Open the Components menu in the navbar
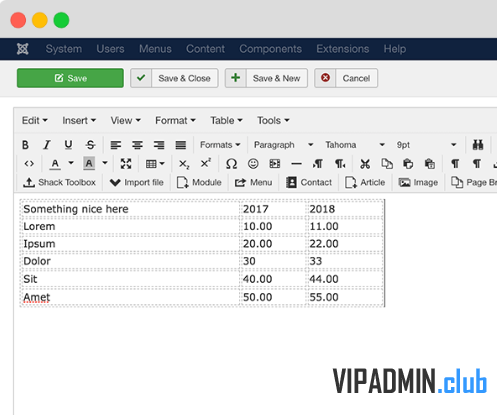 pyautogui.click(x=270, y=49)
